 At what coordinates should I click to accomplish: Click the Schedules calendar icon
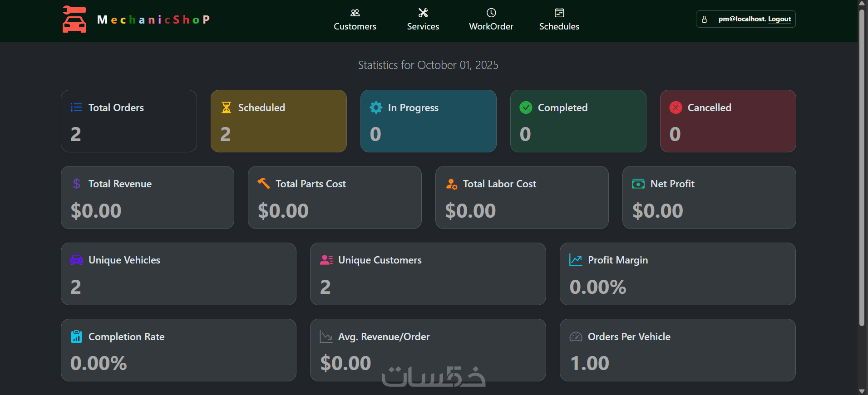point(559,13)
